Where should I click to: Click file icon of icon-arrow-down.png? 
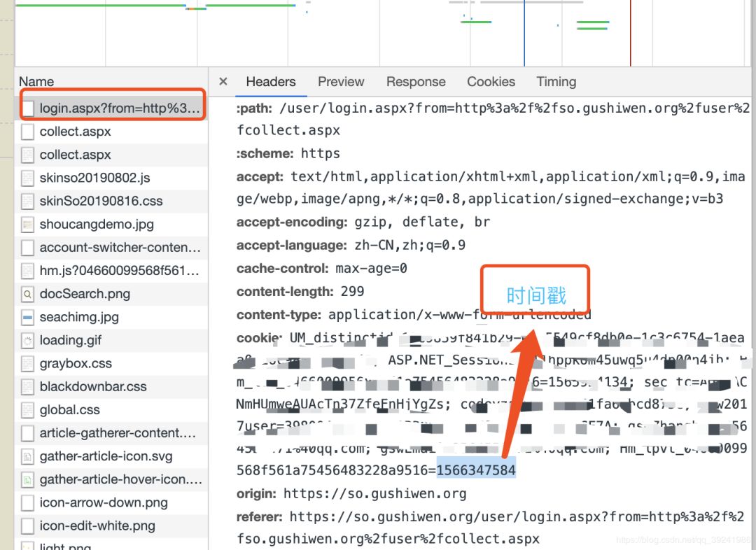tap(28, 502)
